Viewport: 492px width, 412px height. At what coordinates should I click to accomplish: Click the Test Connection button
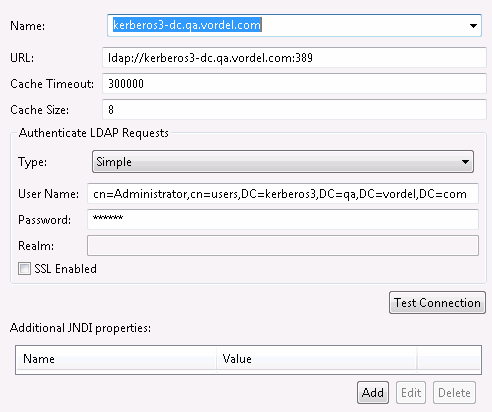(x=437, y=303)
